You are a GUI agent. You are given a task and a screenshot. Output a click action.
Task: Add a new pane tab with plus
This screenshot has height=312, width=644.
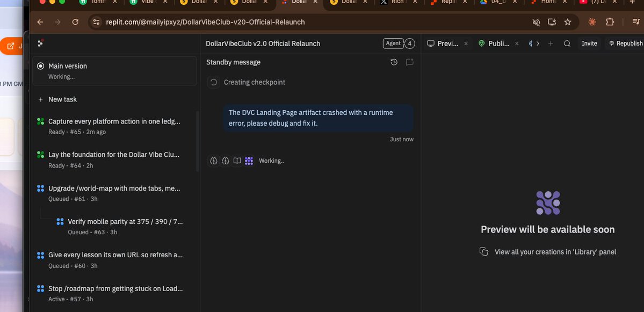tap(551, 43)
